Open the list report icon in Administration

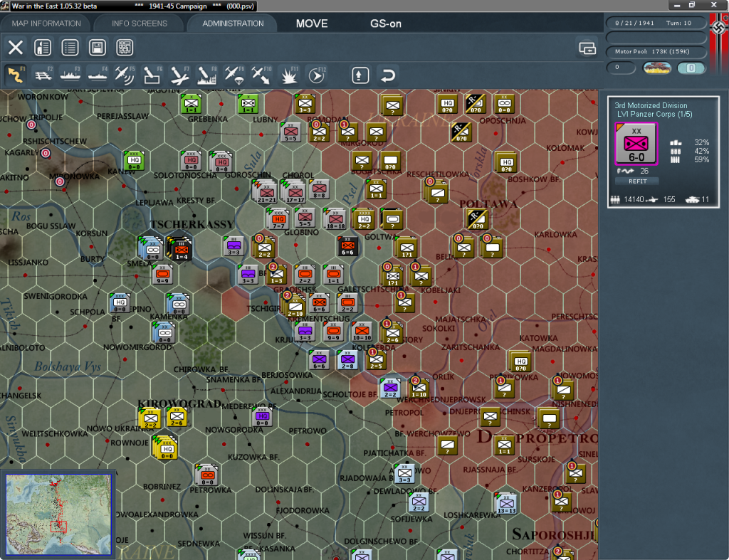point(70,48)
